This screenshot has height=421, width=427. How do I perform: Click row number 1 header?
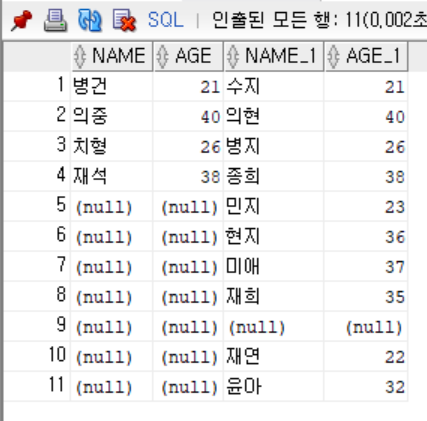coord(37,86)
